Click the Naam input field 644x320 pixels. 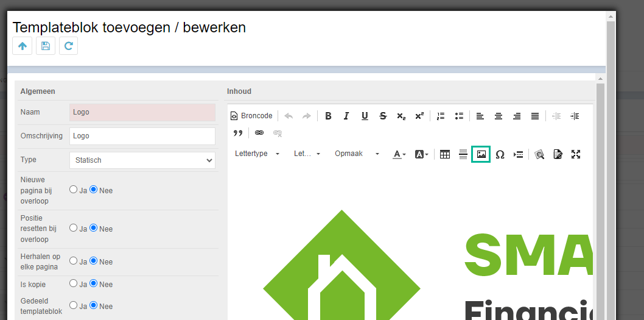(x=142, y=112)
